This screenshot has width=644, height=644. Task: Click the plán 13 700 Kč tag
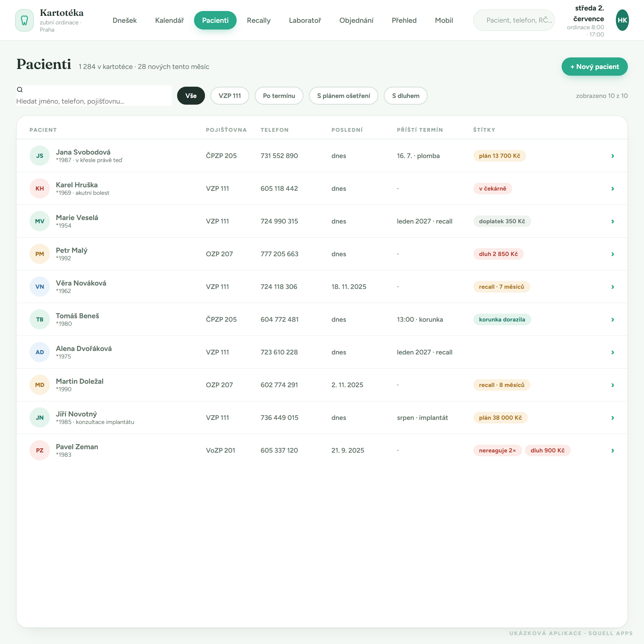(x=499, y=156)
